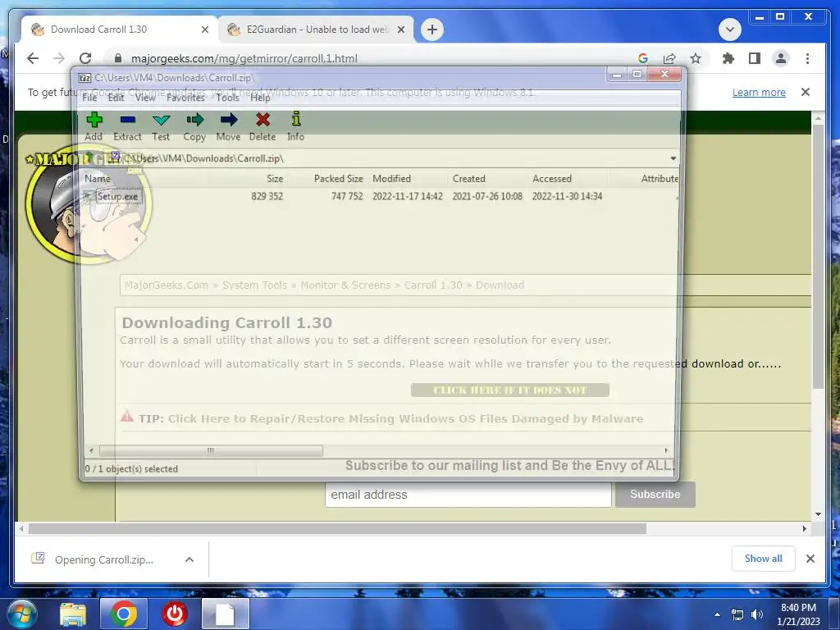The image size is (840, 630).
Task: Open the Help menu in 7-Zip
Action: coord(260,98)
